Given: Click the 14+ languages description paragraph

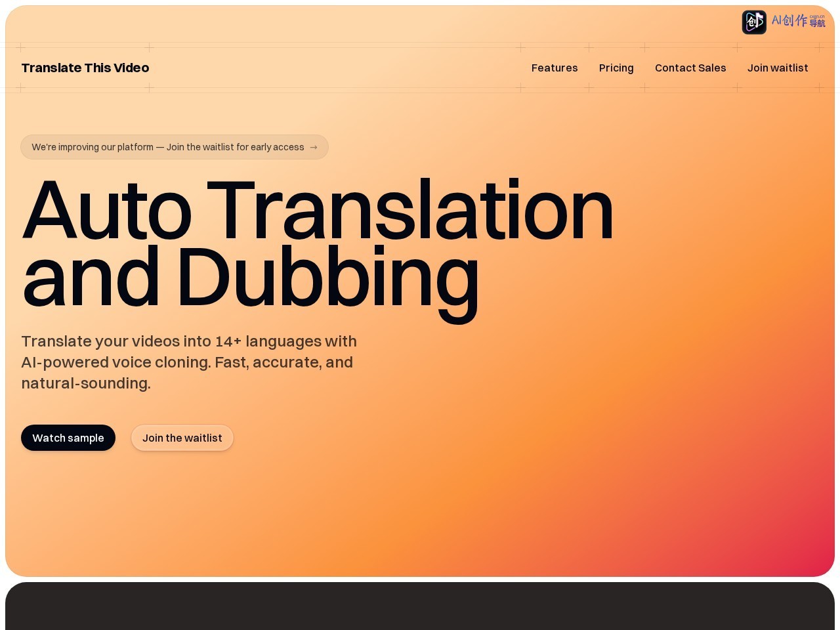Looking at the screenshot, I should (189, 362).
